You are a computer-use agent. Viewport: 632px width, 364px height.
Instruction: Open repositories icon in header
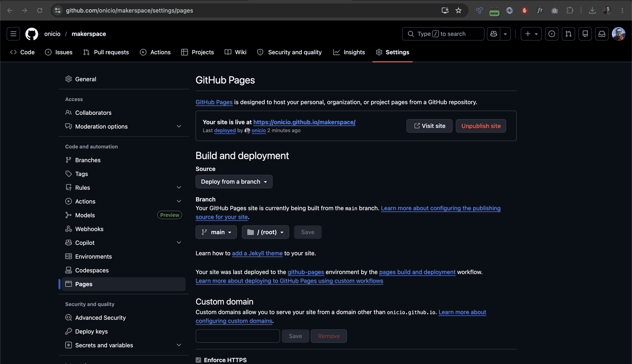click(x=585, y=34)
